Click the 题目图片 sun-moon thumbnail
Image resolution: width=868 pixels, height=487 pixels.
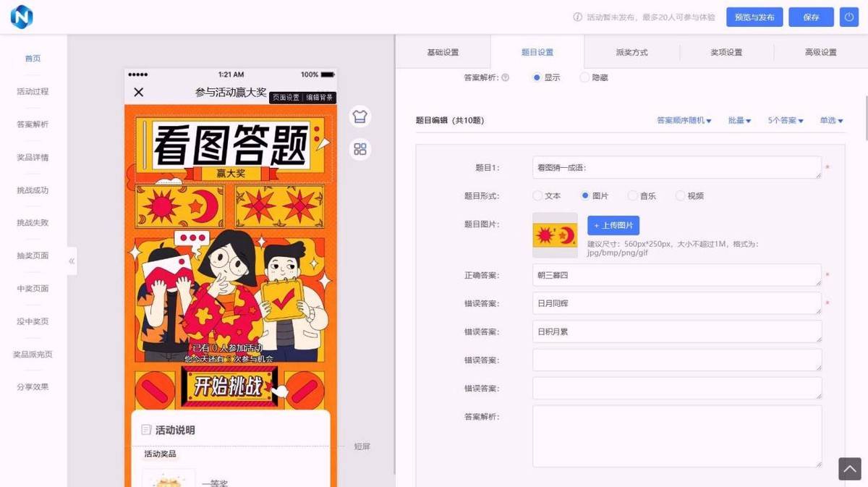(x=555, y=235)
